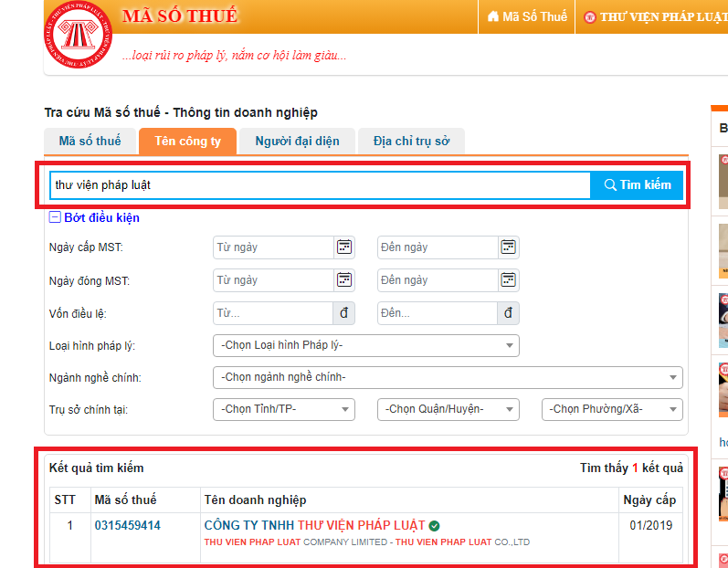Click Vốn điều lệ Đến... input
This screenshot has width=728, height=568.
click(438, 313)
